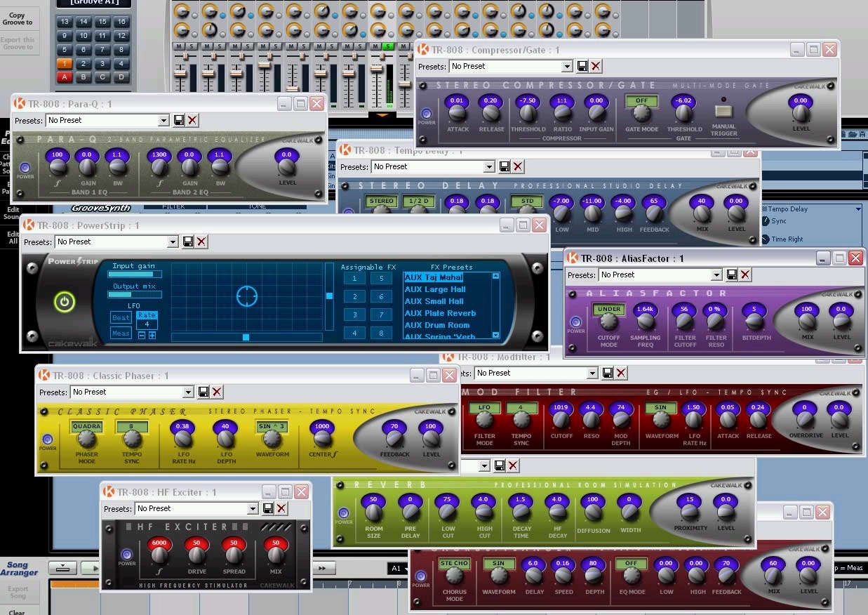868x615 pixels.
Task: Select the AUX Drum Room FX preset
Action: (x=437, y=325)
